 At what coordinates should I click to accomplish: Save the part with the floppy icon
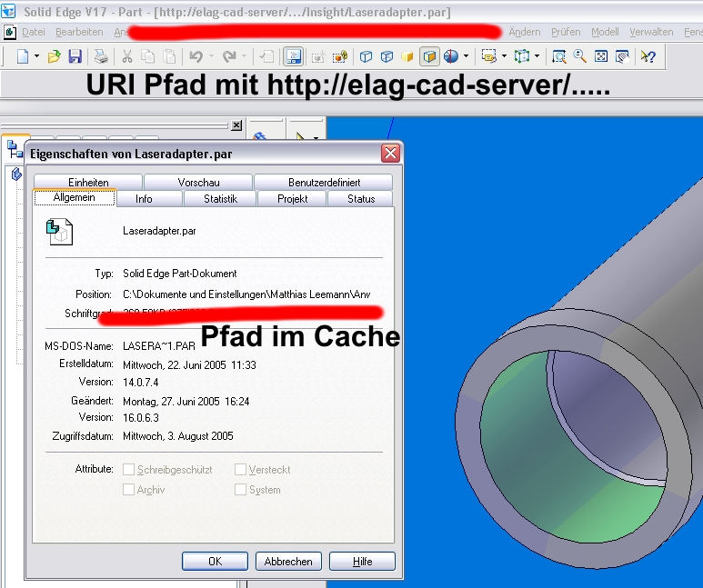75,56
